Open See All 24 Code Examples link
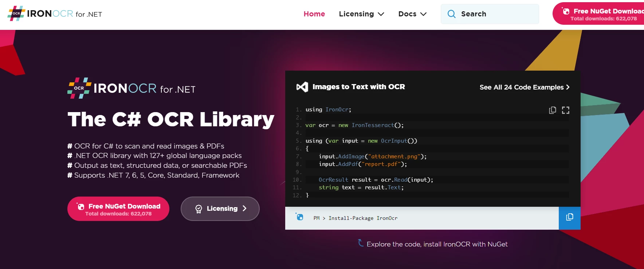Screen dimensions: 644x269 (x=525, y=87)
